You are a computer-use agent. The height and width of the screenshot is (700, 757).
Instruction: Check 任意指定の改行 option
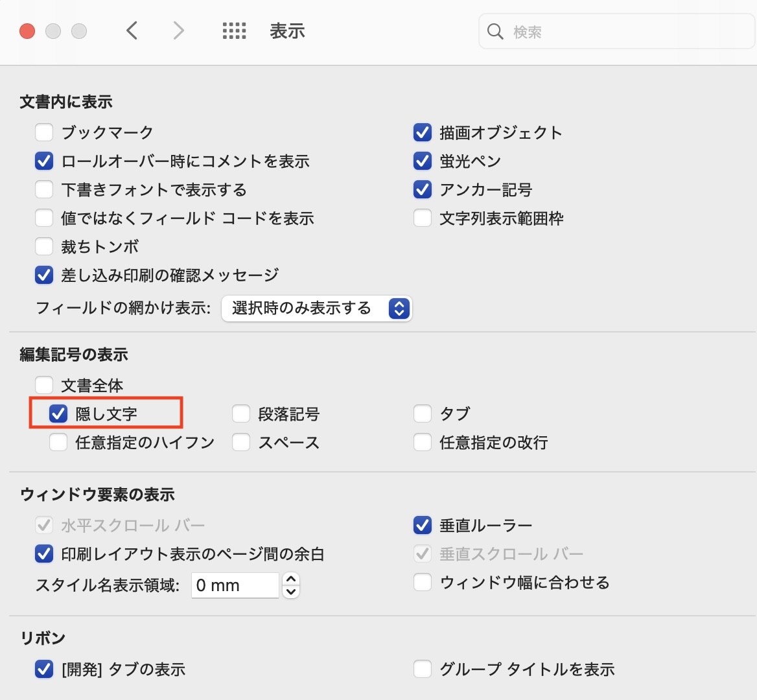click(x=423, y=442)
